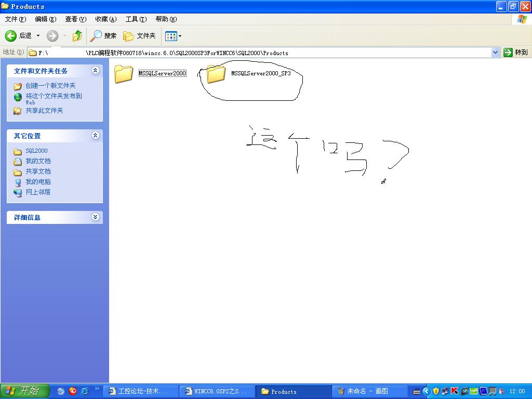This screenshot has height=399, width=532.
Task: Click the yellow security shield tray icon
Action: (x=436, y=391)
